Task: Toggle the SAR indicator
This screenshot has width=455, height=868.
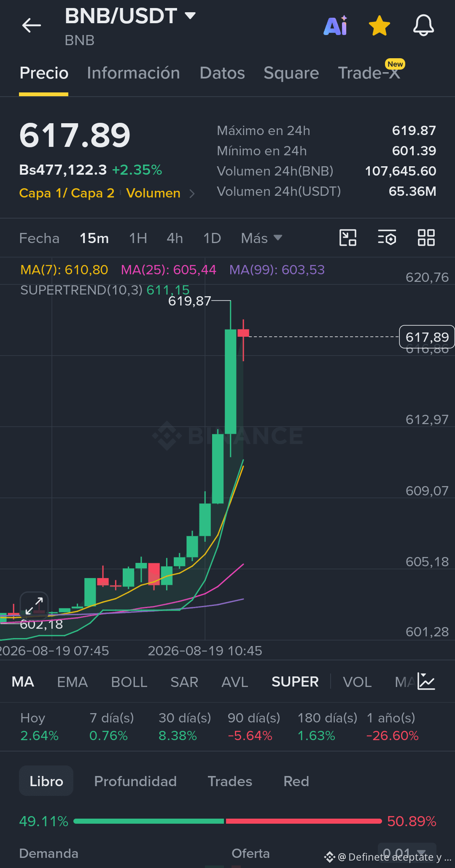Action: pos(184,681)
